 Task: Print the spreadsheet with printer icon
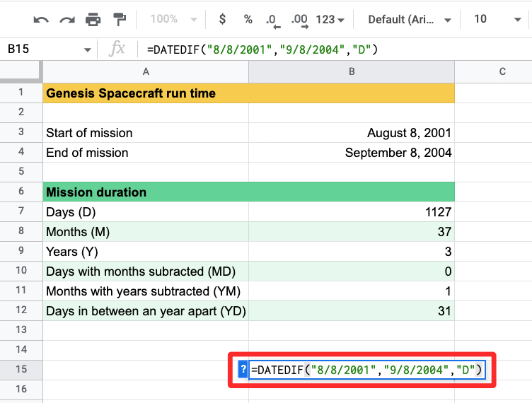[93, 19]
